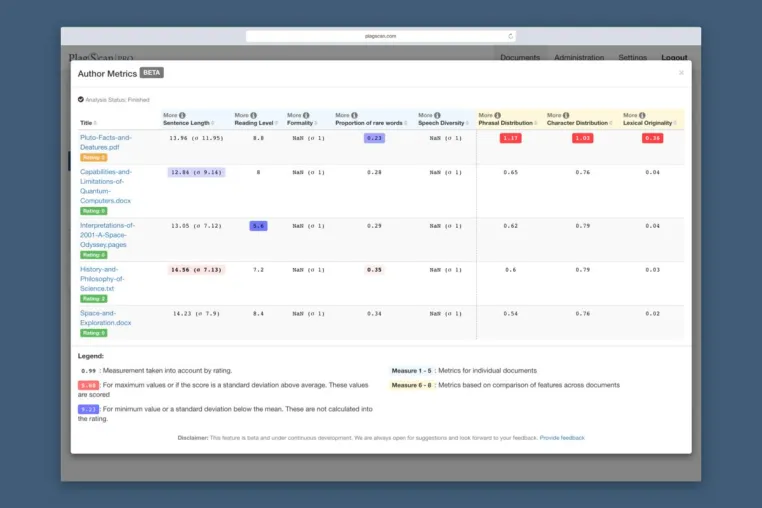
Task: Open the Lexical Originality info icon
Action: (642, 115)
